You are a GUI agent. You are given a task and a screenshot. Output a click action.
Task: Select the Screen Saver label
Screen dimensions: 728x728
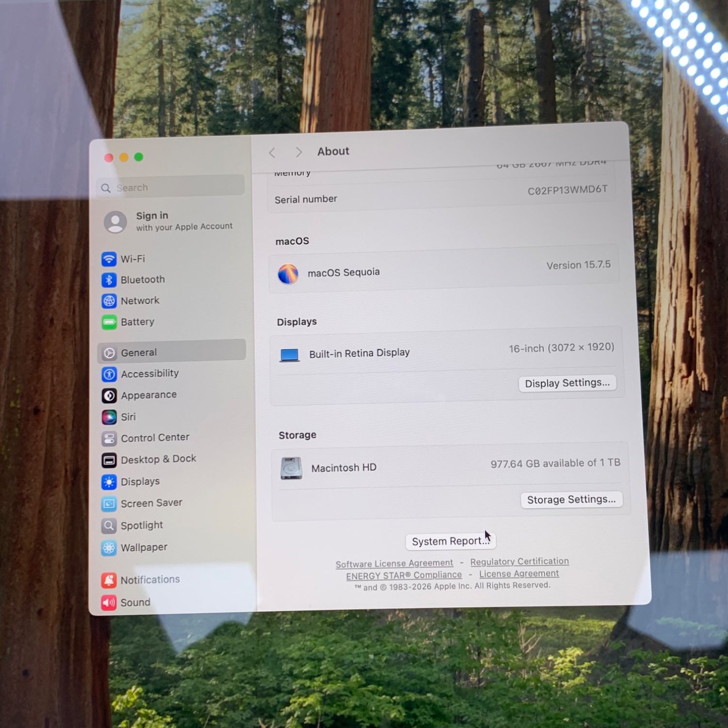pos(151,503)
